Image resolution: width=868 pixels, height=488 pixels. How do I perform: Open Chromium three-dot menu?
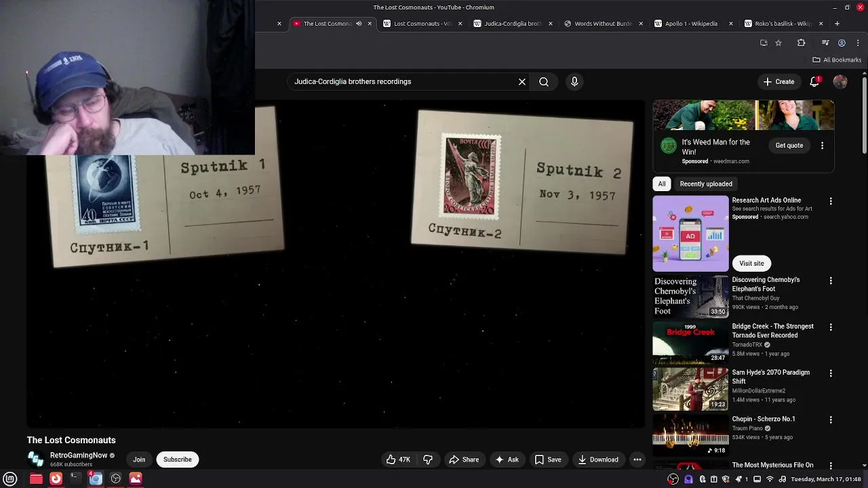tap(856, 43)
